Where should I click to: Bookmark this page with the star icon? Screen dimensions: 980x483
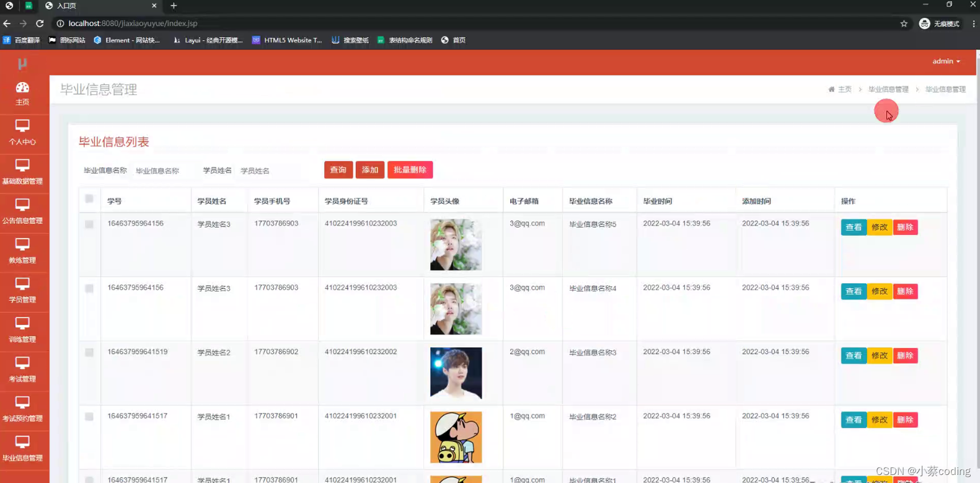(904, 24)
